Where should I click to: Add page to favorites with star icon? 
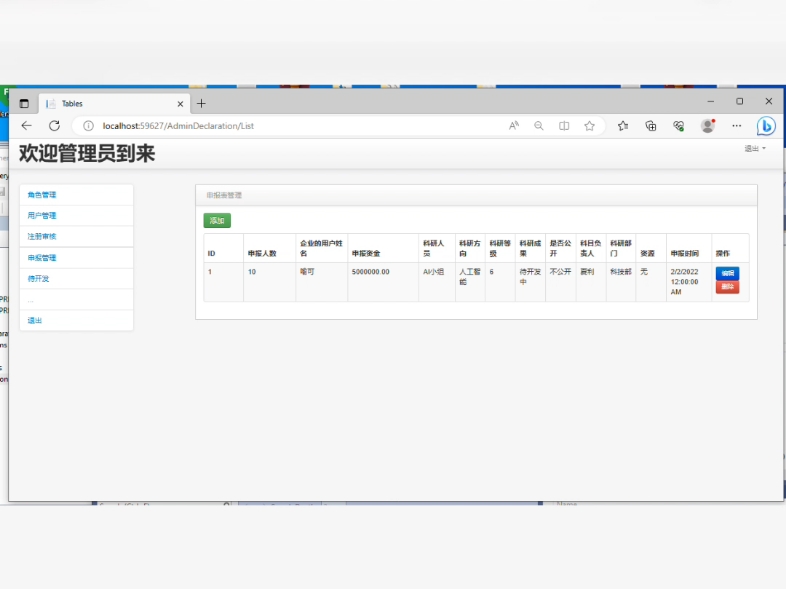[590, 126]
